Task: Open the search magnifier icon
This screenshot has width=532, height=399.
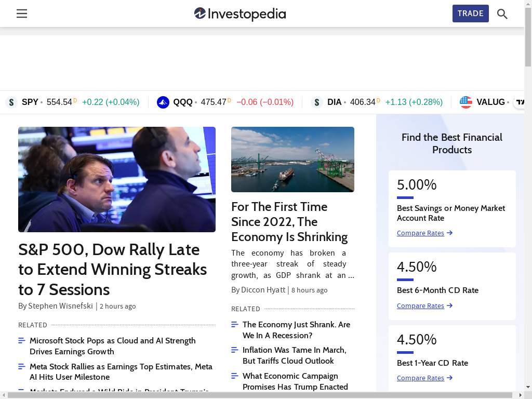Action: [x=502, y=14]
